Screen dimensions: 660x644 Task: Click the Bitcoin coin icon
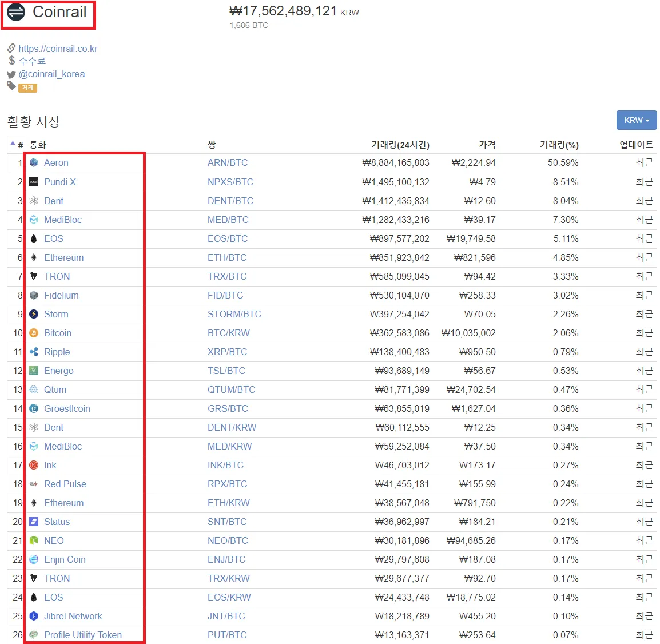(34, 333)
